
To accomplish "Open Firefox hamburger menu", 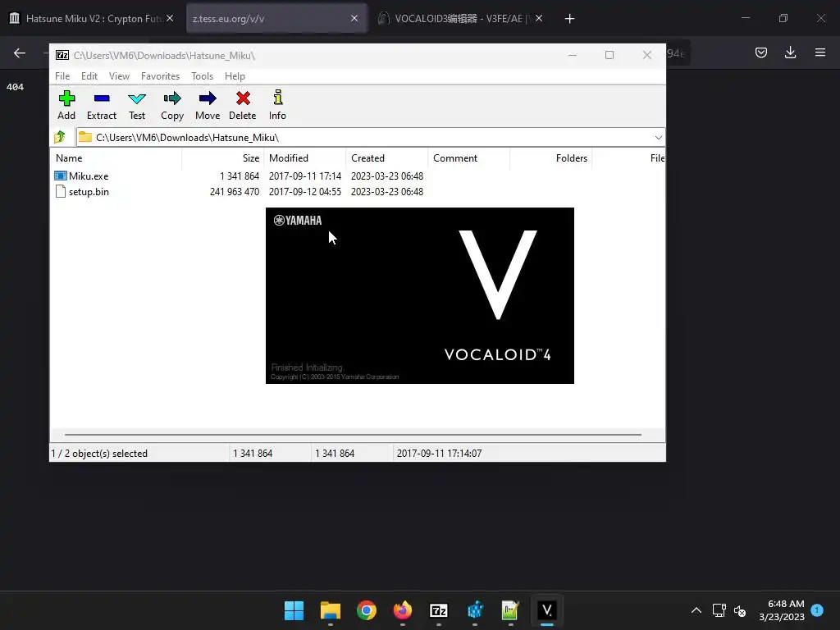I will click(x=820, y=52).
